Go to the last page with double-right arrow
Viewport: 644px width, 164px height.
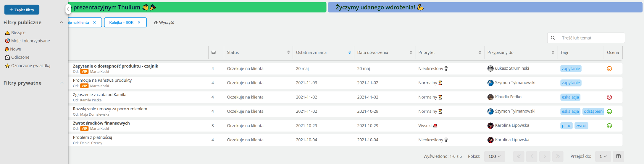[558, 156]
